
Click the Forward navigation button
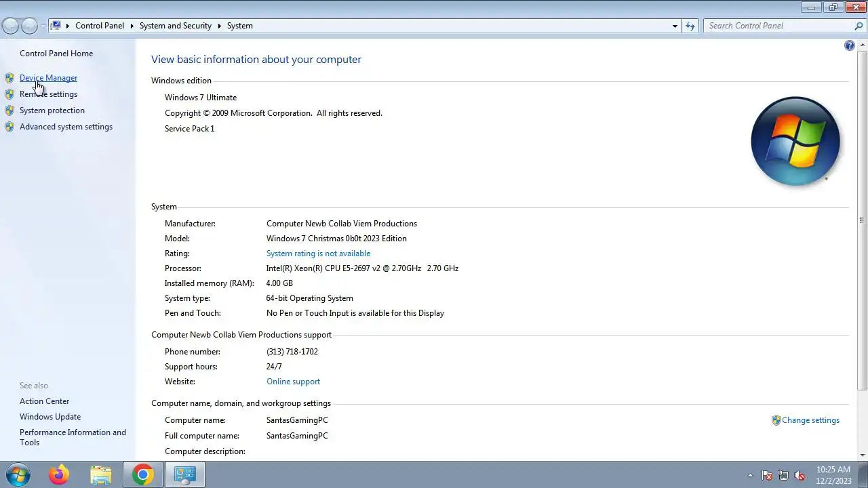[29, 26]
